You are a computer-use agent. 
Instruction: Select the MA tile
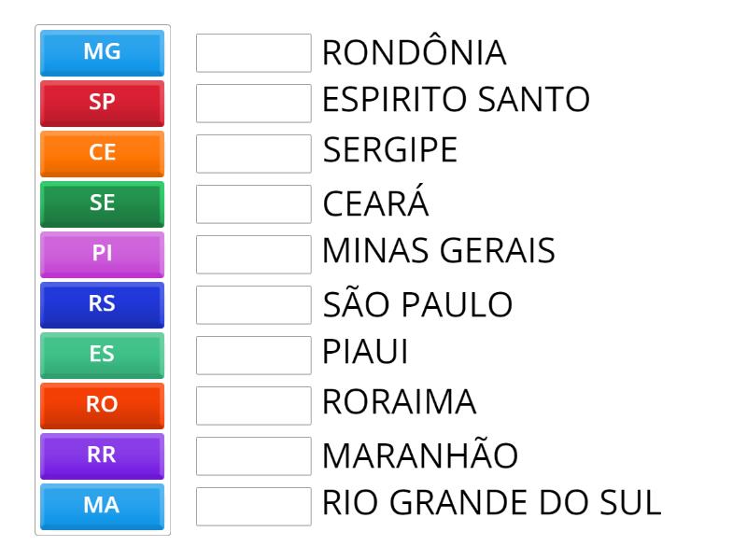pos(101,506)
